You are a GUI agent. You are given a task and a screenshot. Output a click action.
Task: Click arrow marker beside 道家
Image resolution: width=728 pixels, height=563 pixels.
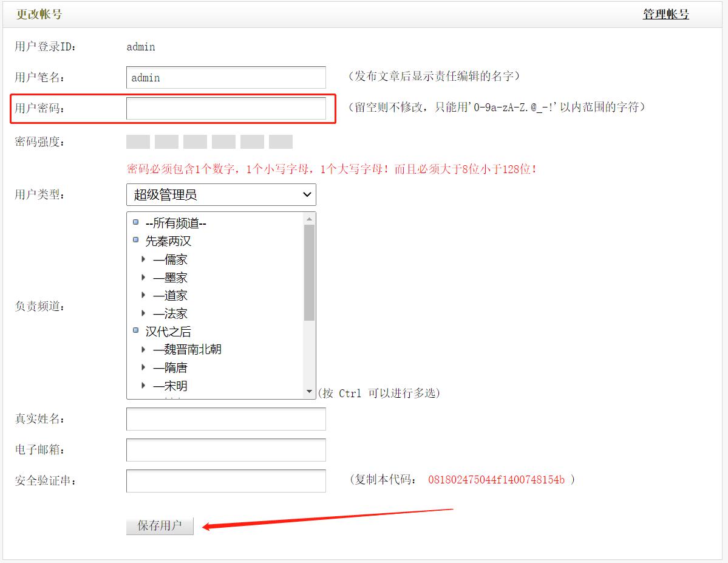click(143, 295)
